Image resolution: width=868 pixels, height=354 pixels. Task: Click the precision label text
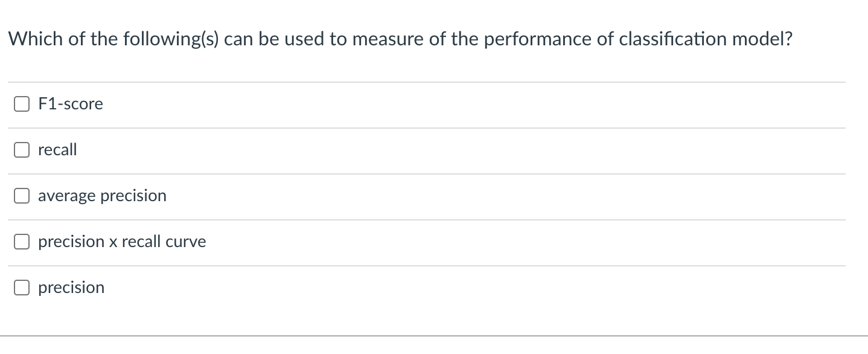71,287
